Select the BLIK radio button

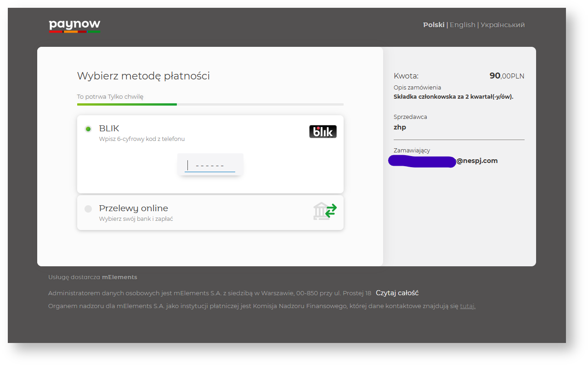tap(88, 129)
